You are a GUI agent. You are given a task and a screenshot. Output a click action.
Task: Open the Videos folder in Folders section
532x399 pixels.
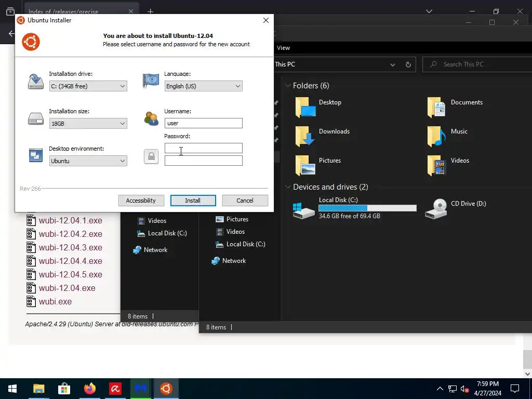(448, 165)
